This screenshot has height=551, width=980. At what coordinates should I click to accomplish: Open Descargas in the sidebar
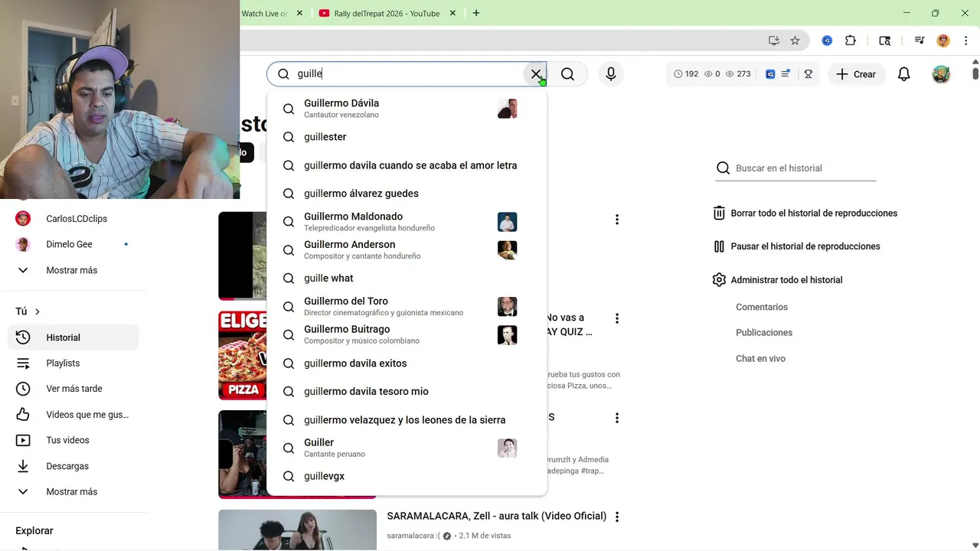click(73, 466)
